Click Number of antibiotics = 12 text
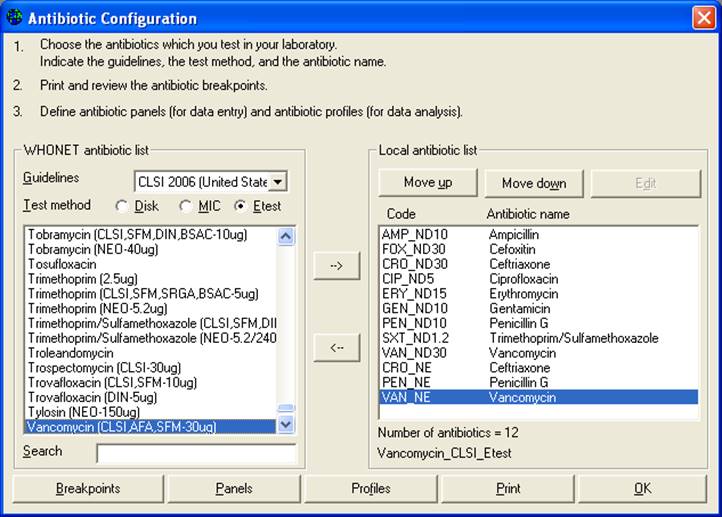This screenshot has width=722, height=517. 448,433
